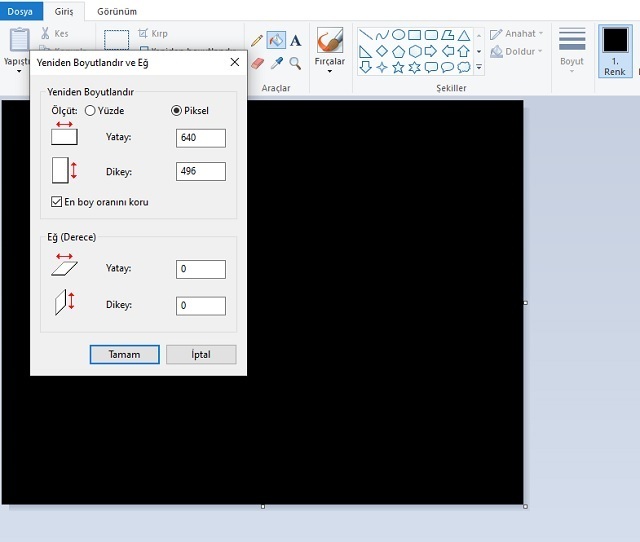Image resolution: width=640 pixels, height=542 pixels.
Task: Toggle the 'En boy oranını koru' checkbox
Action: click(57, 202)
